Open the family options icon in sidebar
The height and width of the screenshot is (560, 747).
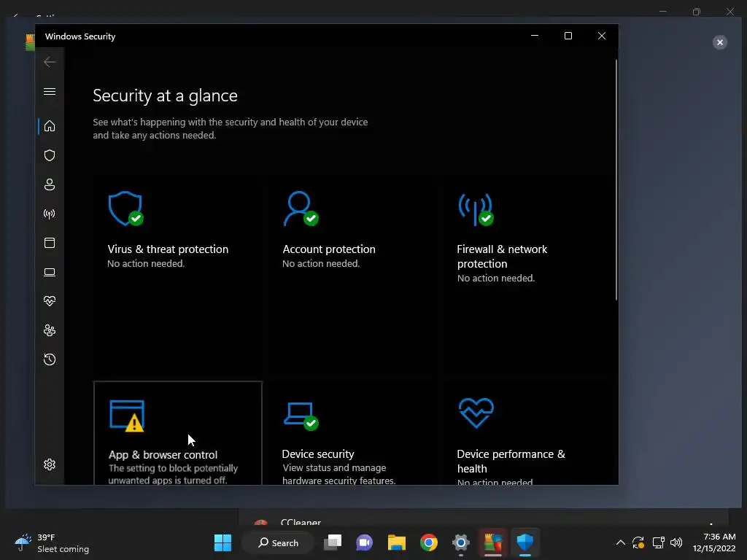tap(50, 330)
